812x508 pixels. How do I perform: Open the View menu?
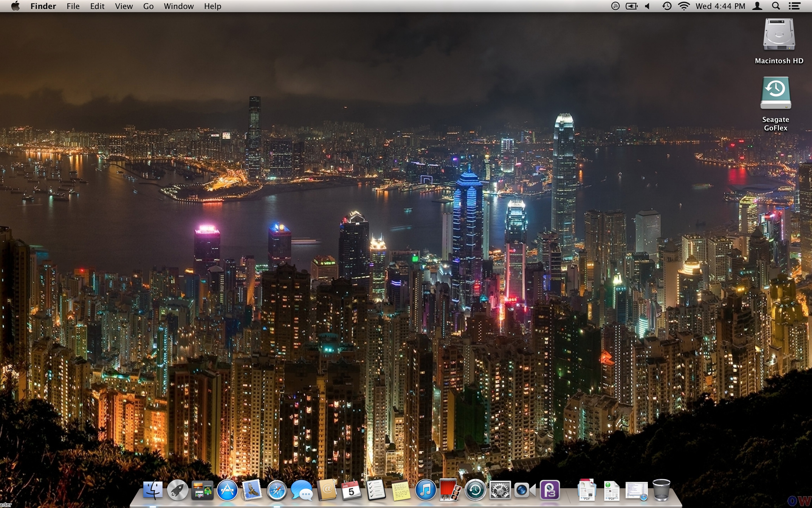click(124, 6)
